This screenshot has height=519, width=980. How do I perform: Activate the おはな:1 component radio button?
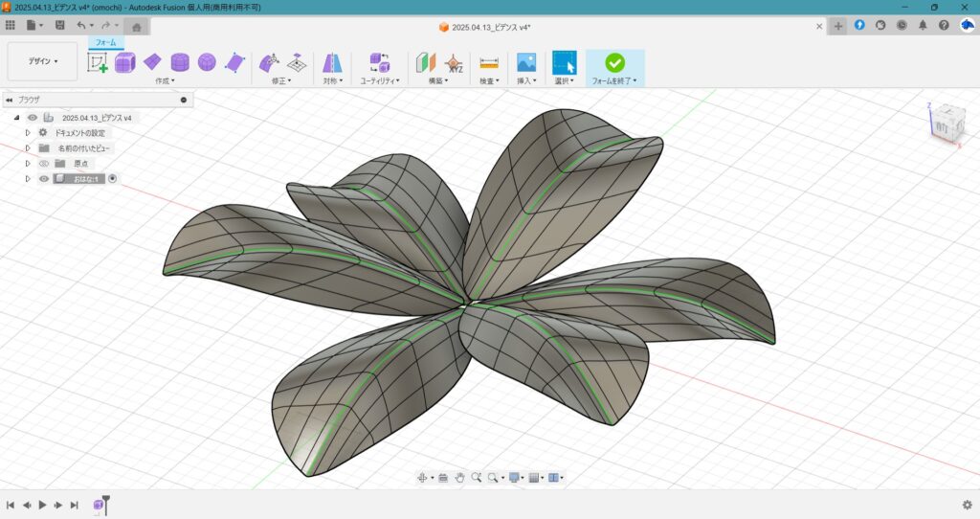(x=113, y=179)
